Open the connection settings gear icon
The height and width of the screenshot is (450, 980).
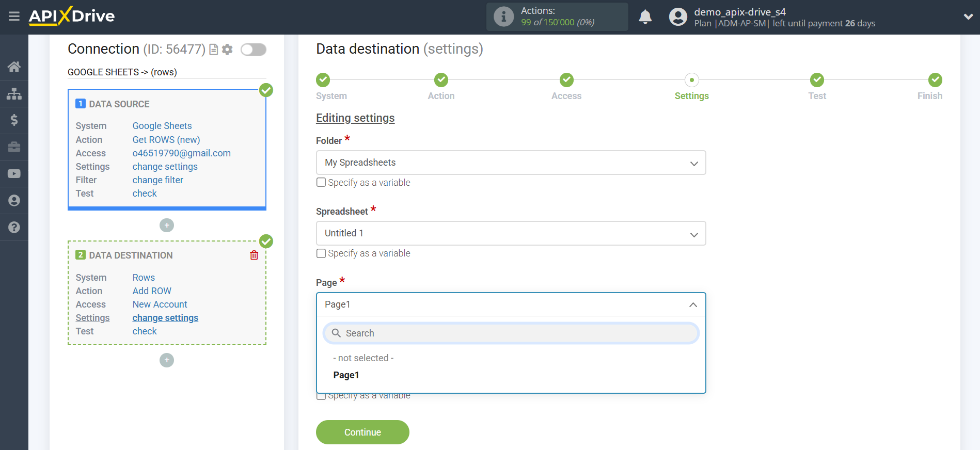(x=227, y=50)
